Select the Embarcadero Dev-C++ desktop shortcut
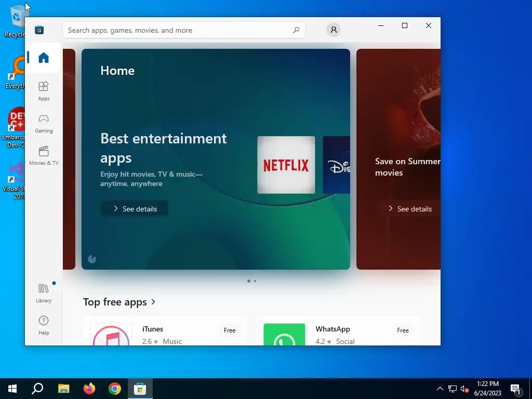 pyautogui.click(x=14, y=128)
